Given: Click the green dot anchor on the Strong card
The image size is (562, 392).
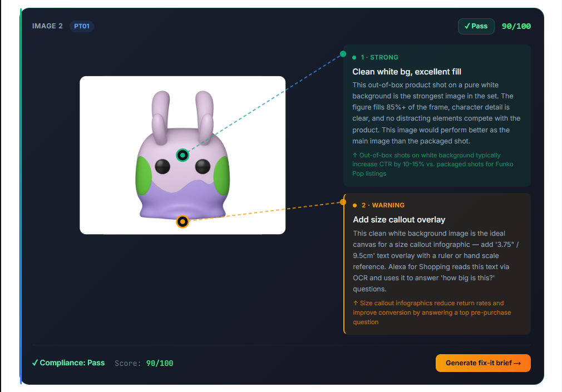Looking at the screenshot, I should (343, 54).
